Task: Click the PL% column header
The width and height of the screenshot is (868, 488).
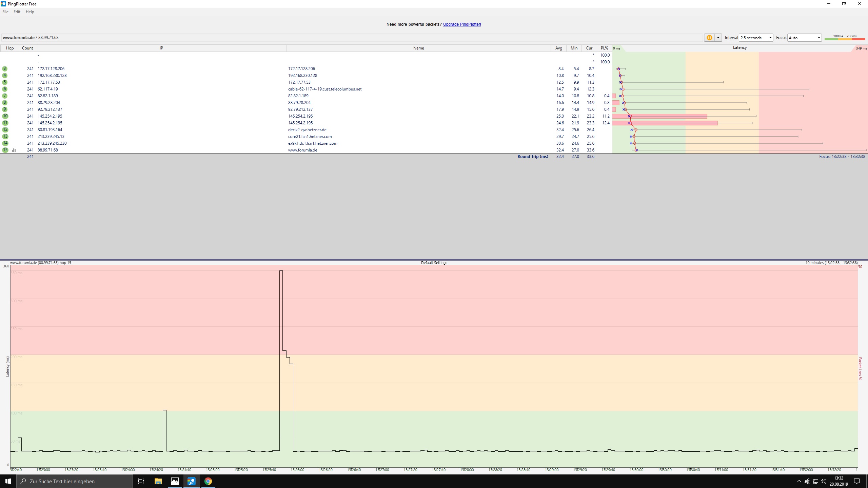Action: [x=605, y=48]
